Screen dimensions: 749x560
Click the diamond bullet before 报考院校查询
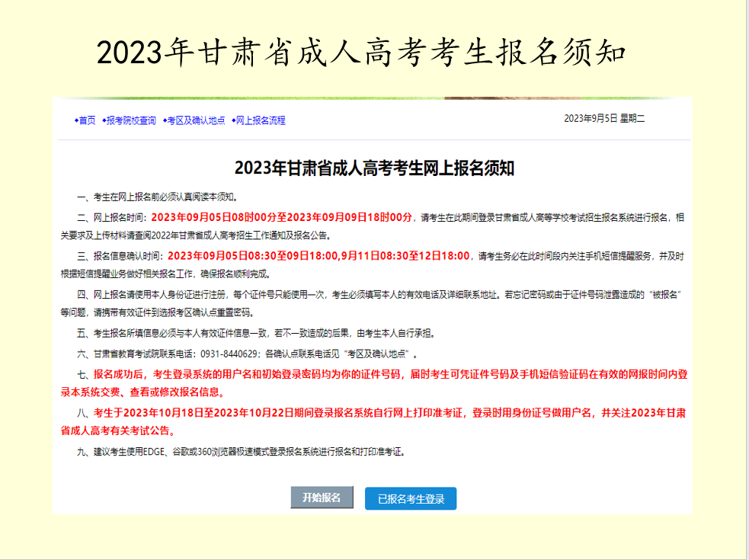pyautogui.click(x=104, y=120)
